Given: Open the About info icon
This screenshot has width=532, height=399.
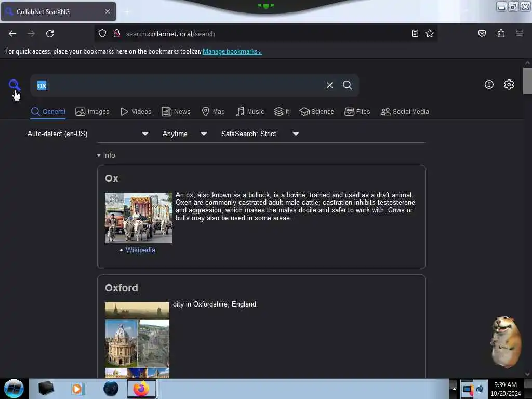Looking at the screenshot, I should pos(489,85).
